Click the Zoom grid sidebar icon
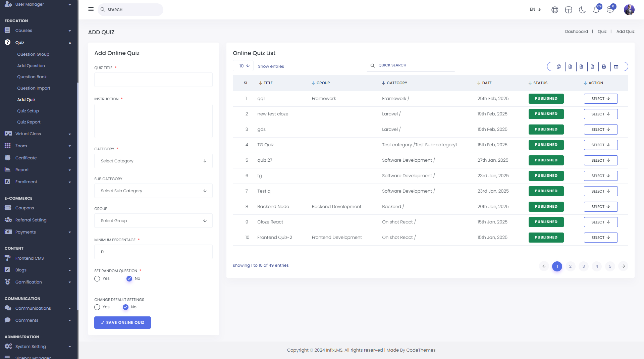This screenshot has height=359, width=644. point(7,146)
